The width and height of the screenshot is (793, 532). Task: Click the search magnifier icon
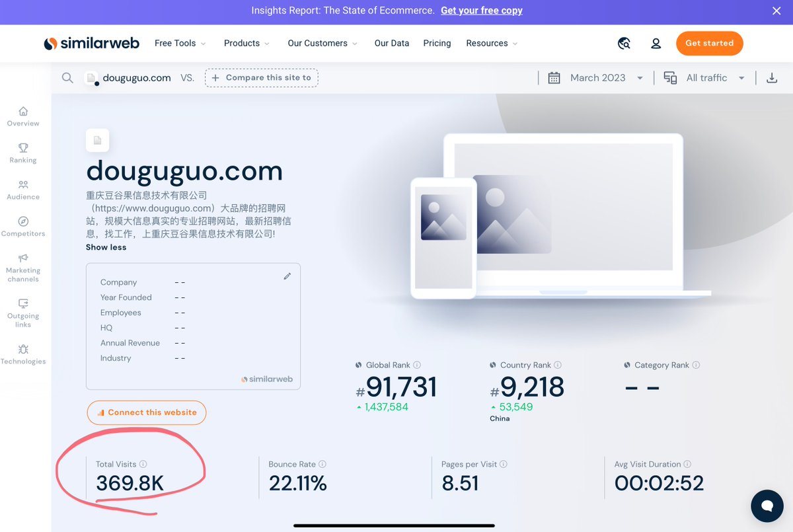tap(67, 78)
